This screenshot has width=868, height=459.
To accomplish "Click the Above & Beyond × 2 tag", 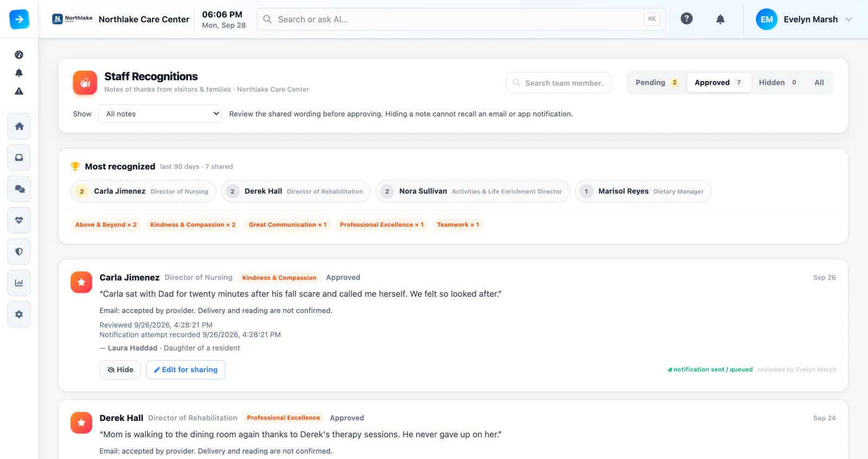I will [x=106, y=225].
